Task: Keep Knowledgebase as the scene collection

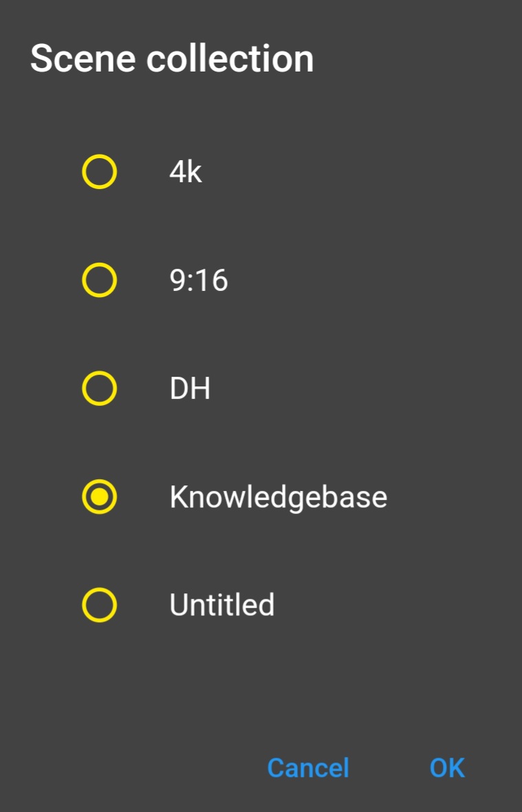Action: (99, 496)
